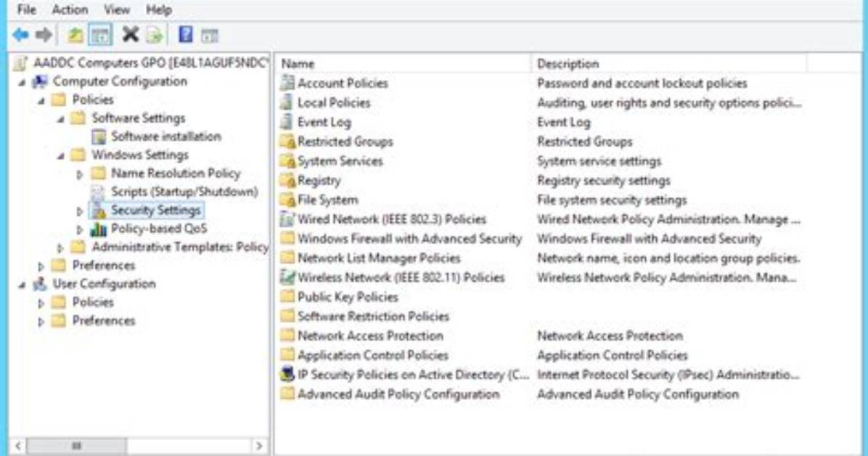Click 'Password and account lockout policies' description
The height and width of the screenshot is (456, 868).
[x=642, y=84]
